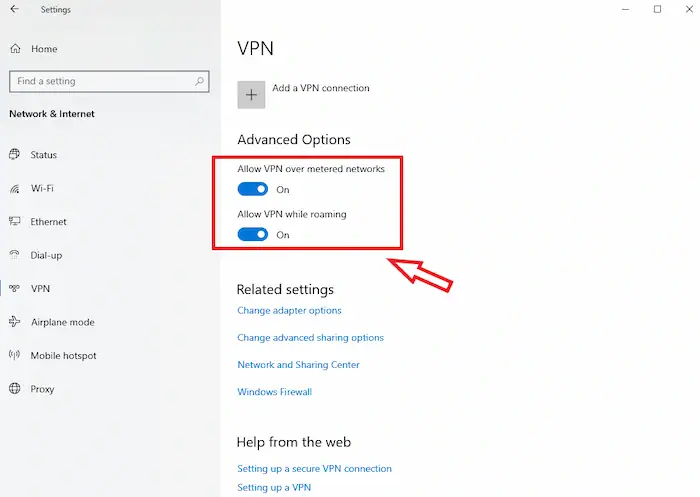Image resolution: width=700 pixels, height=497 pixels.
Task: Turn off Allow VPN over metered networks
Action: (253, 189)
